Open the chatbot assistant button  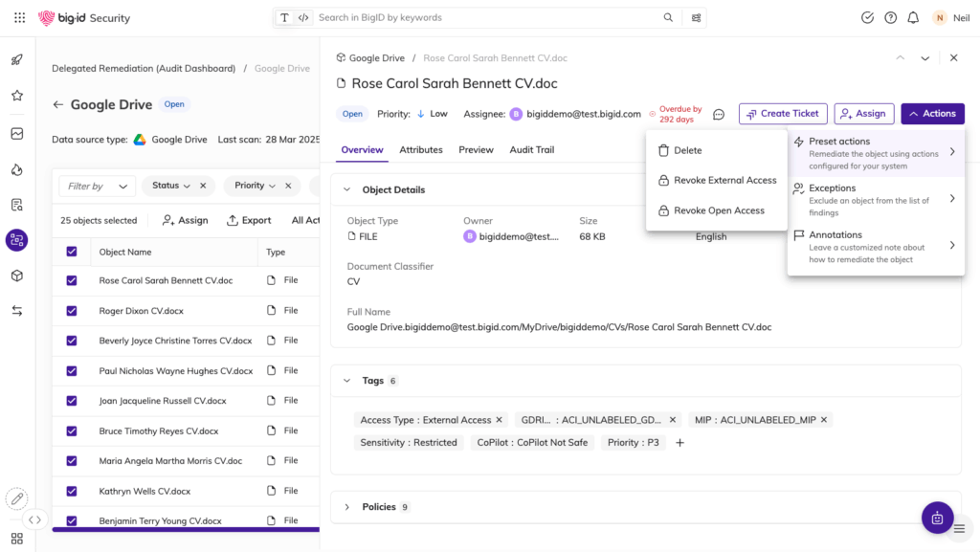point(937,518)
